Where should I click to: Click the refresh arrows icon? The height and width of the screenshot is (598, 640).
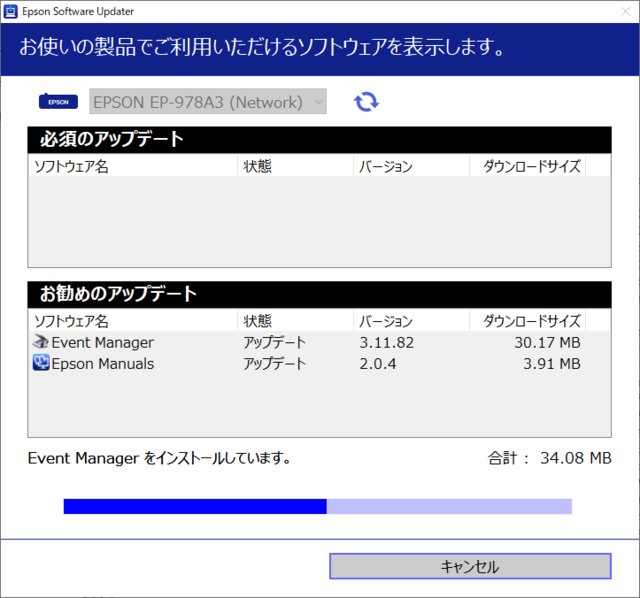(x=366, y=102)
